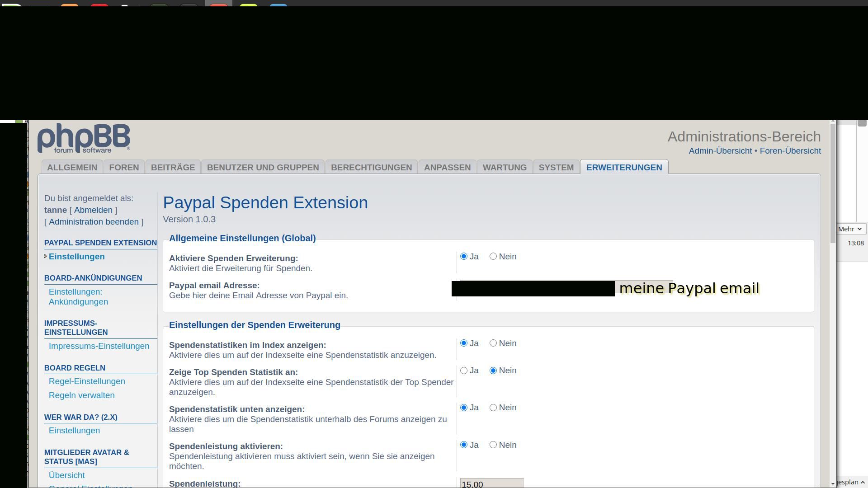Viewport: 868px width, 488px height.
Task: Select Nein for Spendenstatistiken im Index anzeigen
Action: click(x=493, y=343)
